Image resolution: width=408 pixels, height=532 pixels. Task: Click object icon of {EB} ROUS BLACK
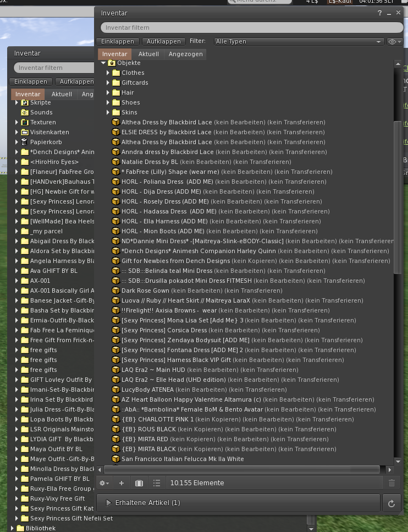pyautogui.click(x=115, y=429)
